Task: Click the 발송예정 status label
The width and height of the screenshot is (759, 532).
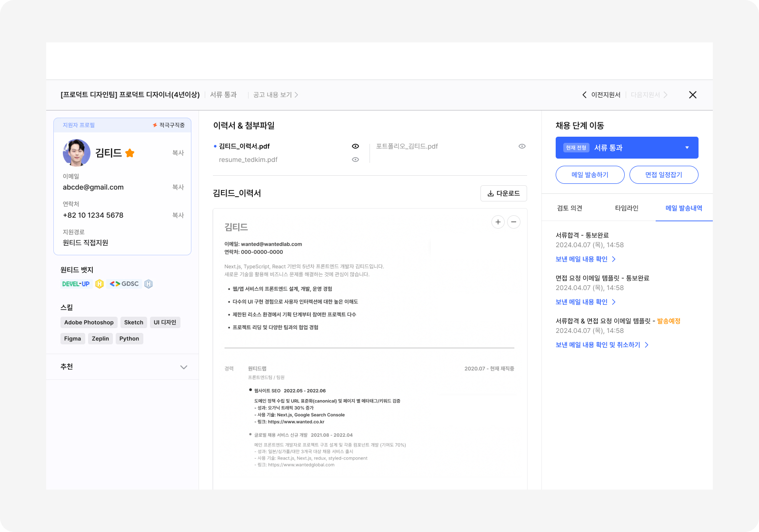Action: click(x=669, y=321)
